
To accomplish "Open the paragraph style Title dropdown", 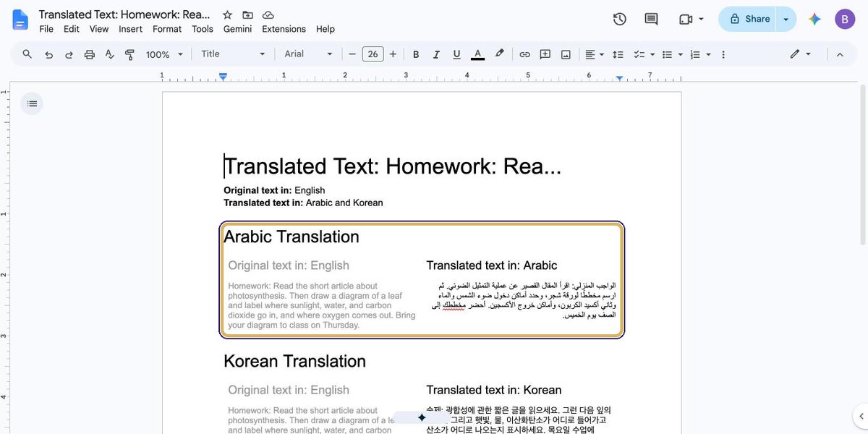I will tap(233, 54).
